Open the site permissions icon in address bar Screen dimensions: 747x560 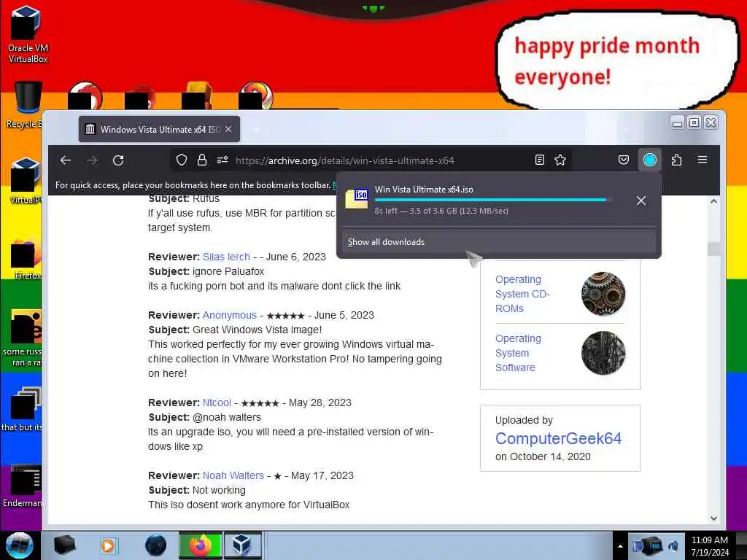point(222,160)
